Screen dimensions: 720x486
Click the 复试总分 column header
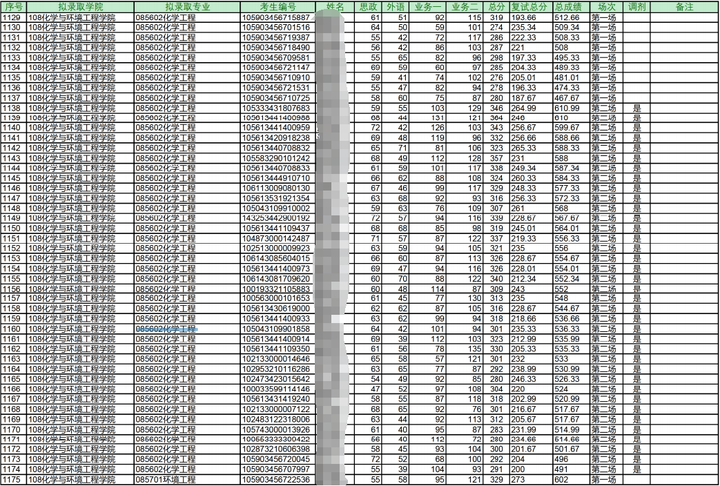(x=531, y=7)
